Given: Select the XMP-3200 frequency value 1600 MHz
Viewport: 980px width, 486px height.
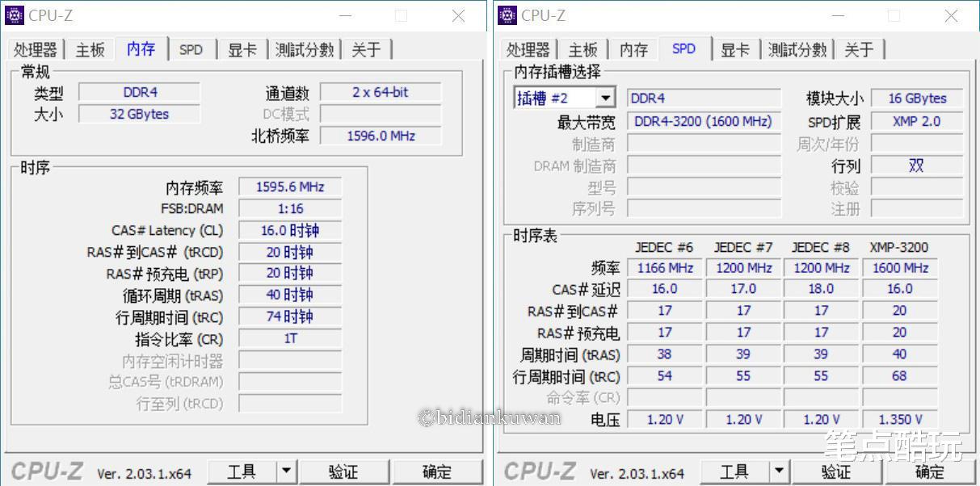Looking at the screenshot, I should [x=899, y=267].
